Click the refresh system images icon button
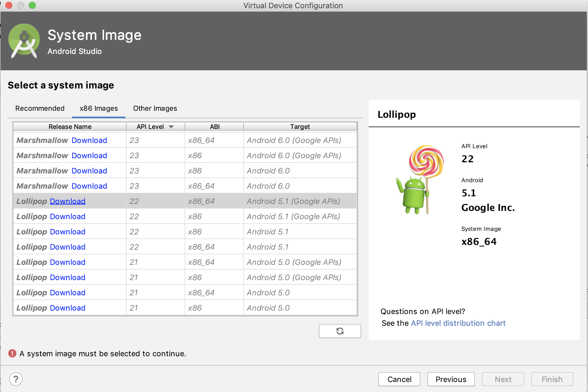 click(340, 331)
